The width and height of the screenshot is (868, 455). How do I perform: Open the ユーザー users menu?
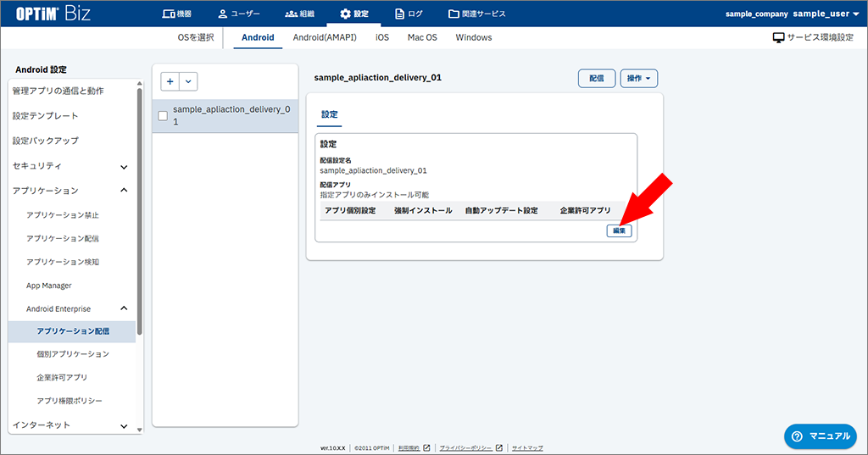pyautogui.click(x=238, y=14)
